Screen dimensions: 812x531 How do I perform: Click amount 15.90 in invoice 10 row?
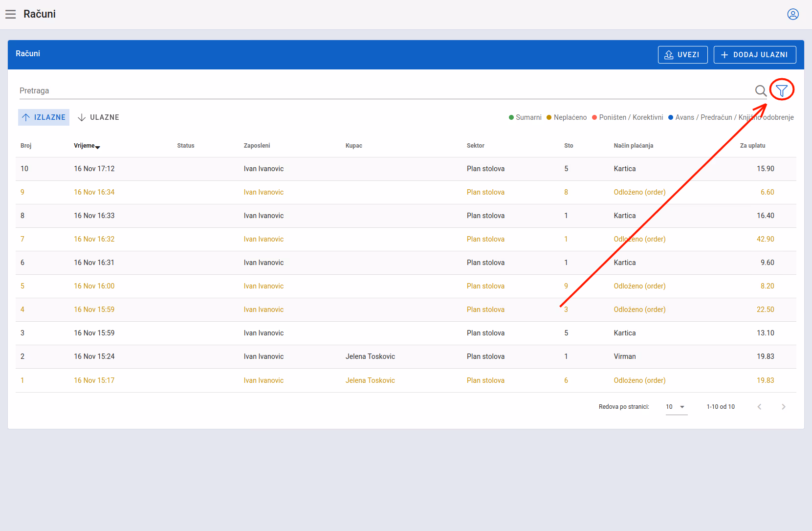pyautogui.click(x=766, y=169)
